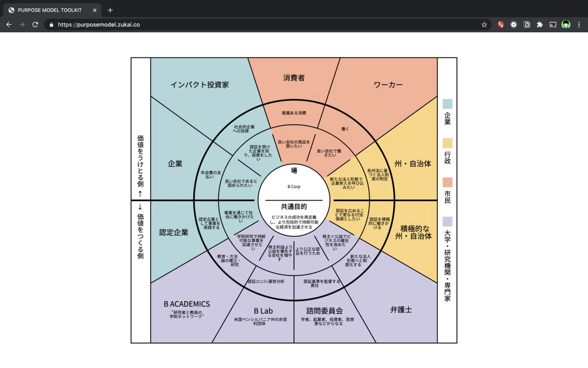Click the 良い会社の商品を買いたい label
Screen dimensions: 588x368
(x=294, y=144)
